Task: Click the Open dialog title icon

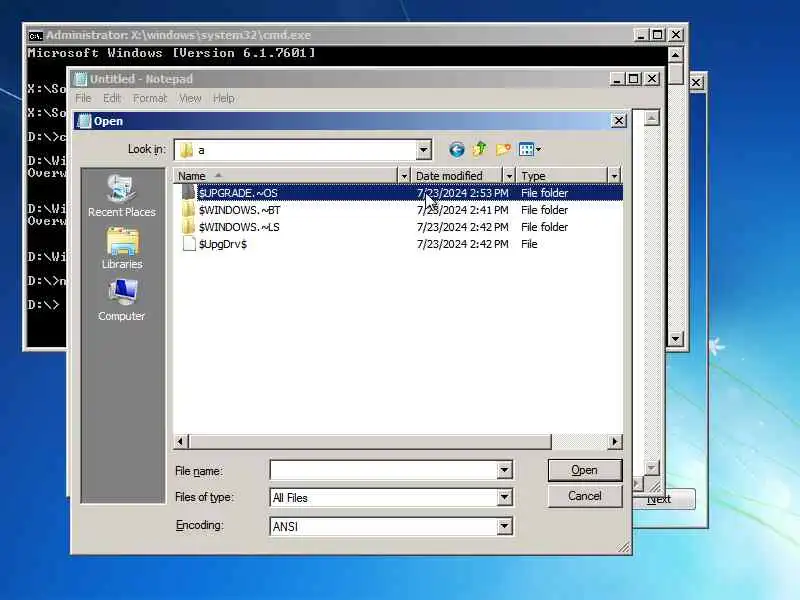Action: [x=84, y=121]
